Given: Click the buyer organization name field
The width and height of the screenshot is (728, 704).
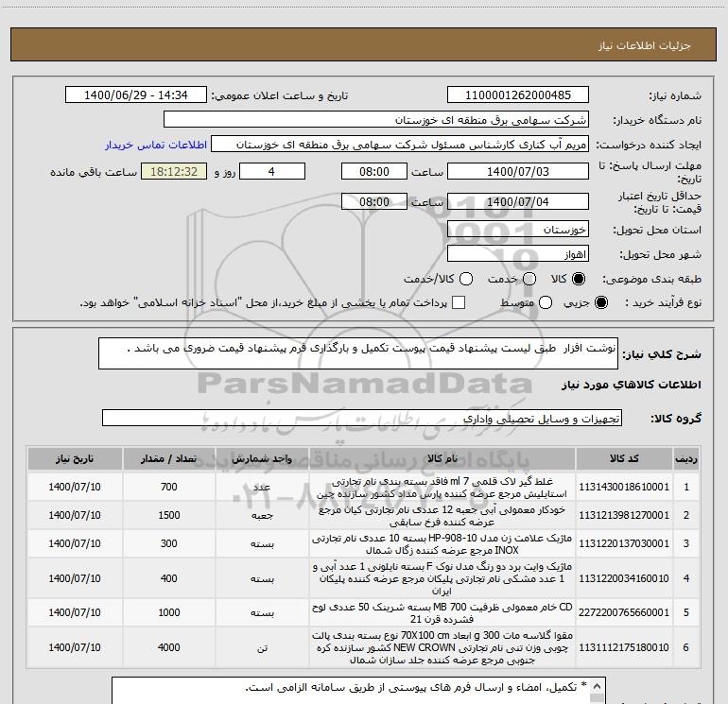Looking at the screenshot, I should tap(376, 120).
